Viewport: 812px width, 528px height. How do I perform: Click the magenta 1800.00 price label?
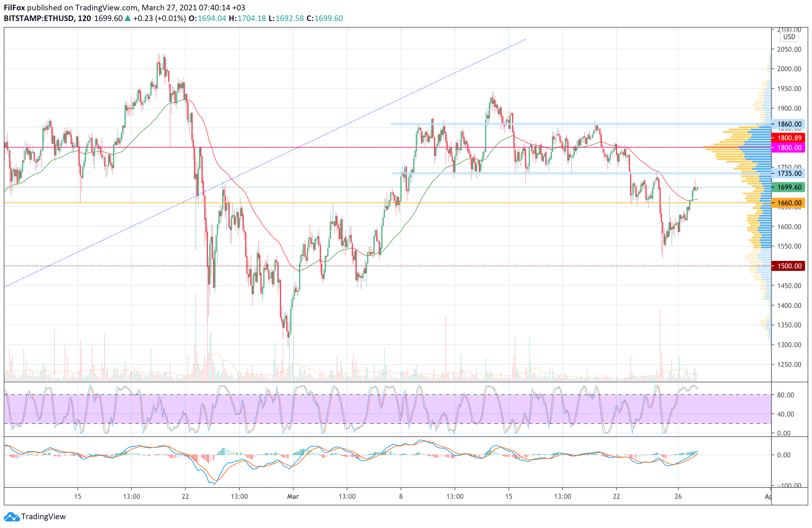[789, 148]
